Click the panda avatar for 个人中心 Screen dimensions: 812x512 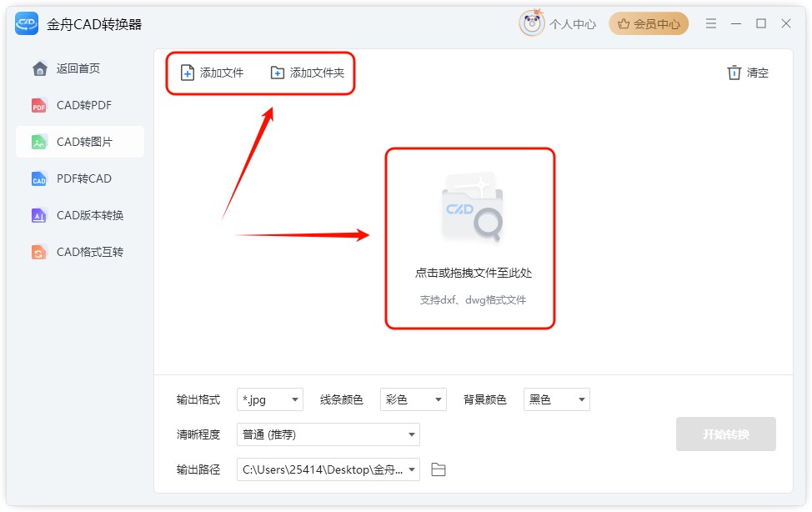pos(531,24)
